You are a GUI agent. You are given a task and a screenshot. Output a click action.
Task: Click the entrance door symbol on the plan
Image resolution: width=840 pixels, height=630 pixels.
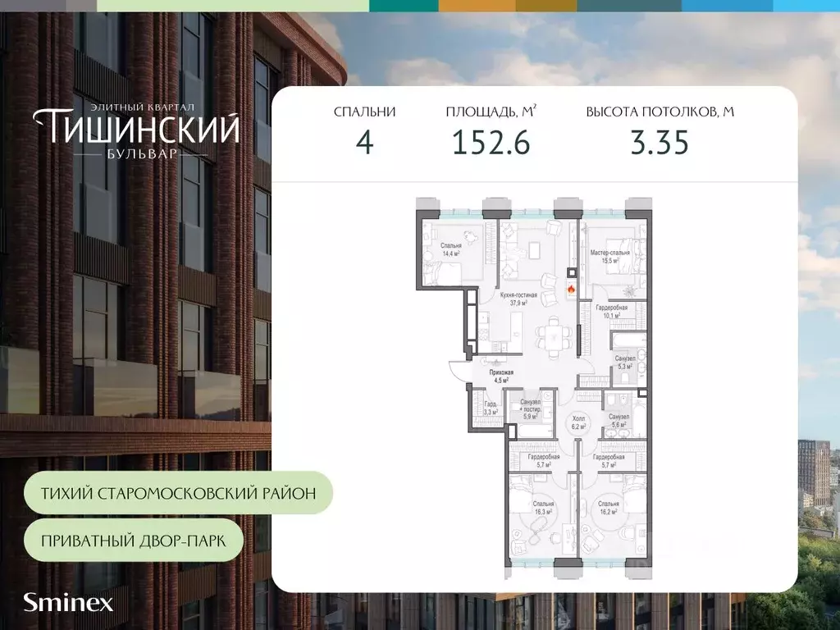coord(459,370)
